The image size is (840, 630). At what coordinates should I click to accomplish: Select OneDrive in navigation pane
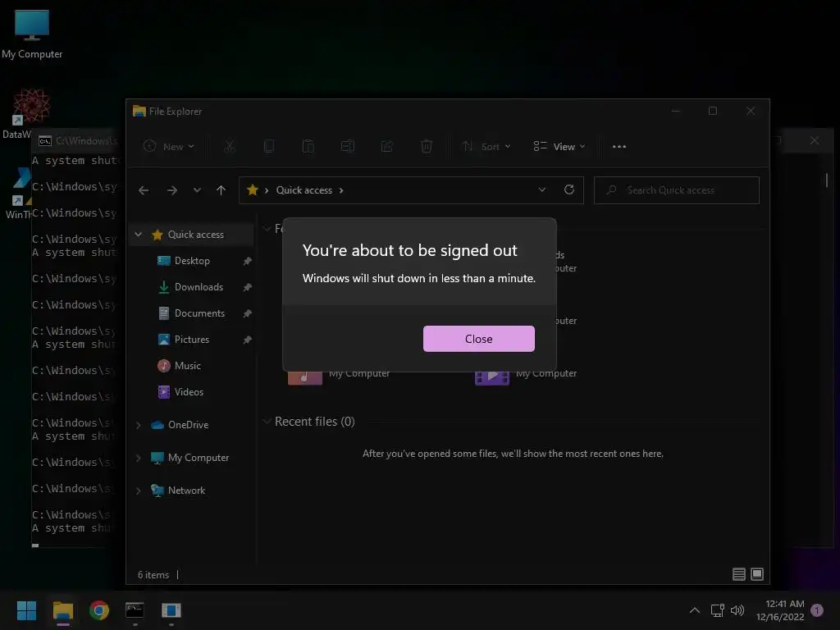pyautogui.click(x=188, y=425)
